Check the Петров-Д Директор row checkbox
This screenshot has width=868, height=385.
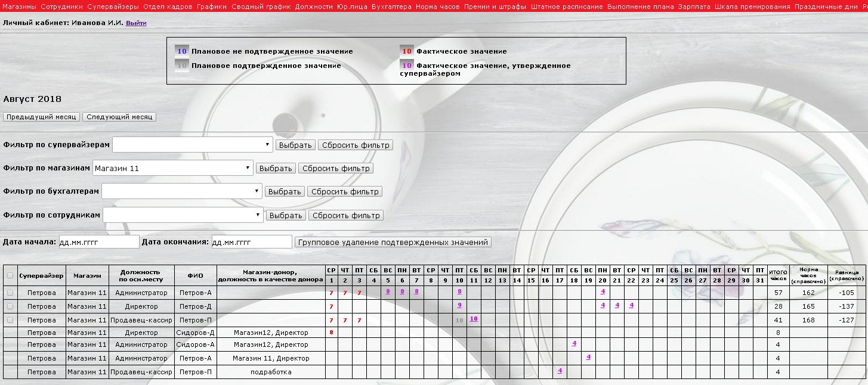coord(10,306)
